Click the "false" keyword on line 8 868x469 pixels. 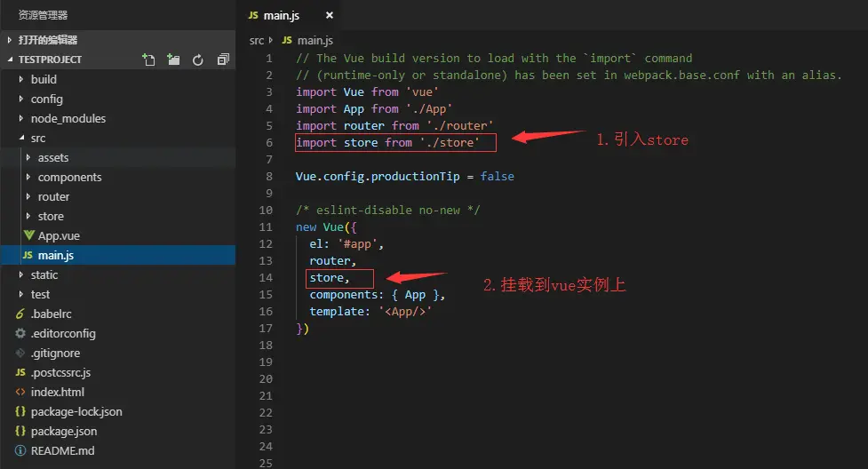pyautogui.click(x=498, y=176)
